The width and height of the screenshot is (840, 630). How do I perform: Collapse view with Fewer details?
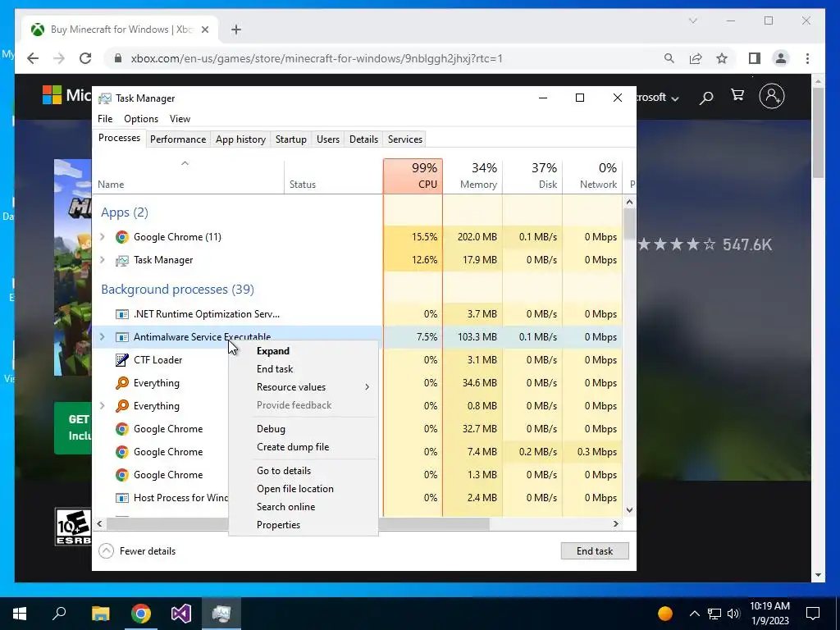point(138,550)
